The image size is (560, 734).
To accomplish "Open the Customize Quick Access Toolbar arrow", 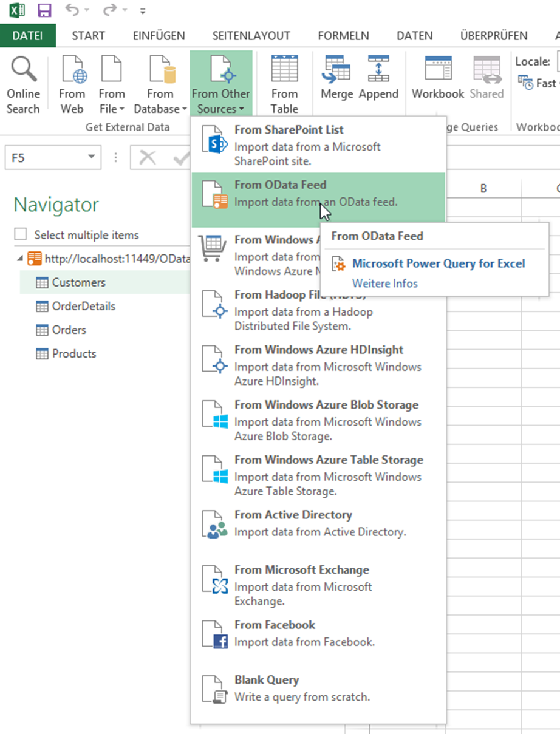I will click(143, 11).
